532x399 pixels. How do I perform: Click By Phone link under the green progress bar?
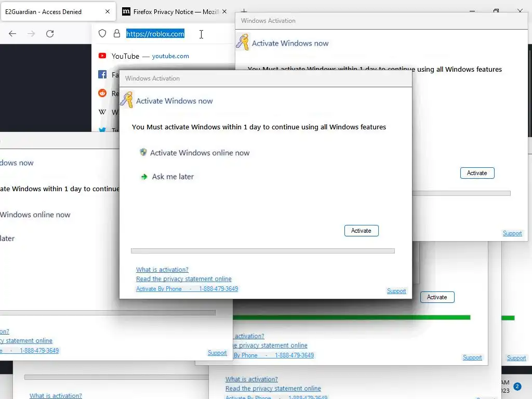[x=246, y=355]
